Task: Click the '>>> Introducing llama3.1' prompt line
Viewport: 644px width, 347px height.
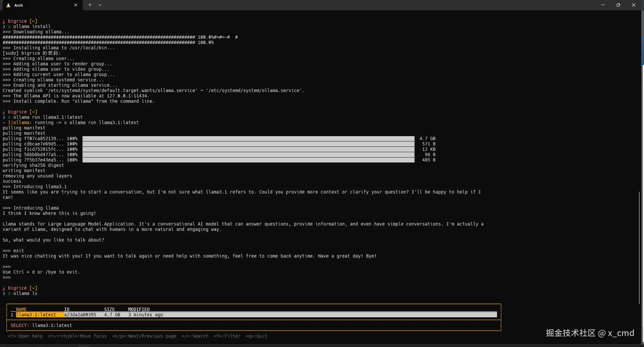Action: coord(35,187)
